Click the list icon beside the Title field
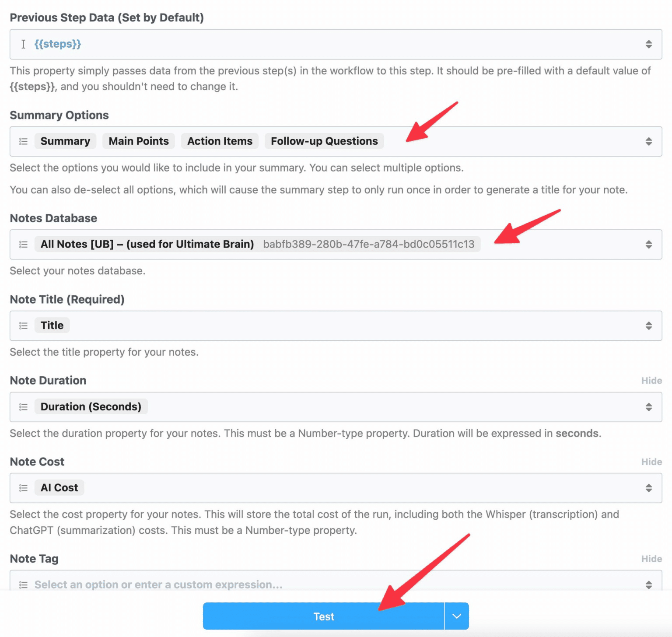 click(23, 325)
